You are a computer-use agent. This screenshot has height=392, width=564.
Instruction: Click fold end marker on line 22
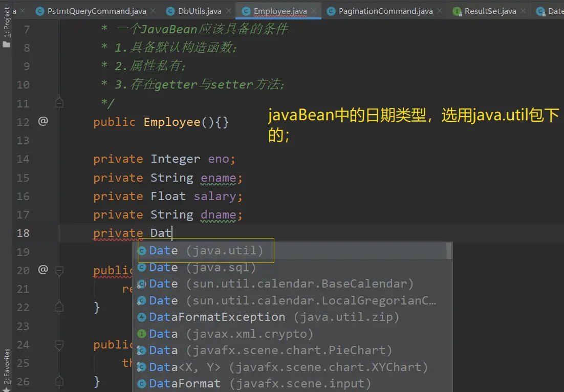click(x=59, y=307)
